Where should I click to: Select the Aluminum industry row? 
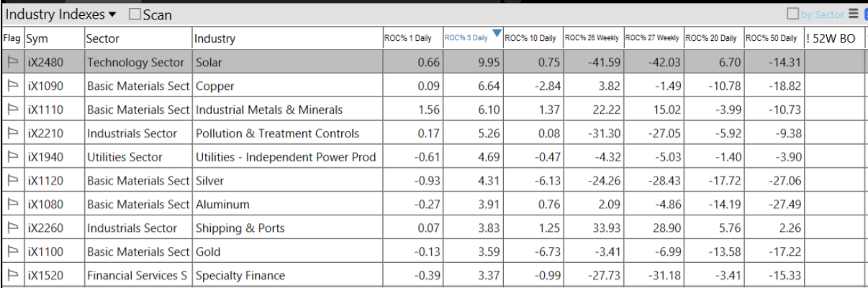[223, 205]
